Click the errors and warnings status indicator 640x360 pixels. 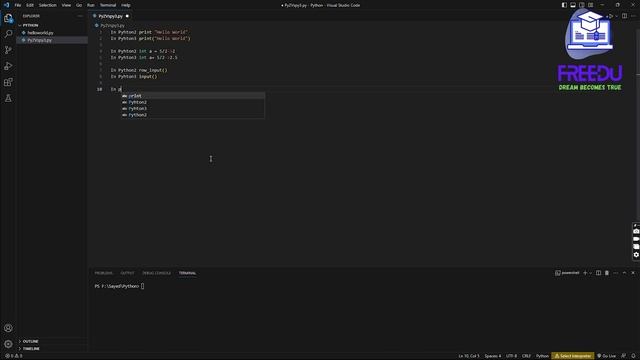coord(13,356)
